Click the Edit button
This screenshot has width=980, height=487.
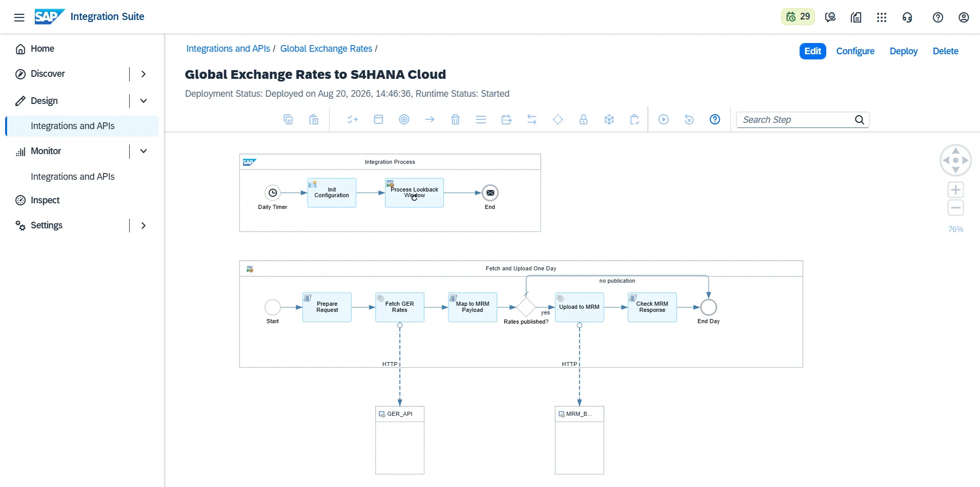(812, 51)
